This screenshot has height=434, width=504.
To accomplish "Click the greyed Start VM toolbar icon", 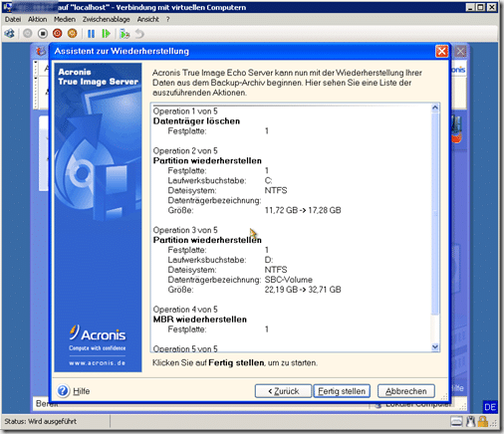I will (x=28, y=33).
